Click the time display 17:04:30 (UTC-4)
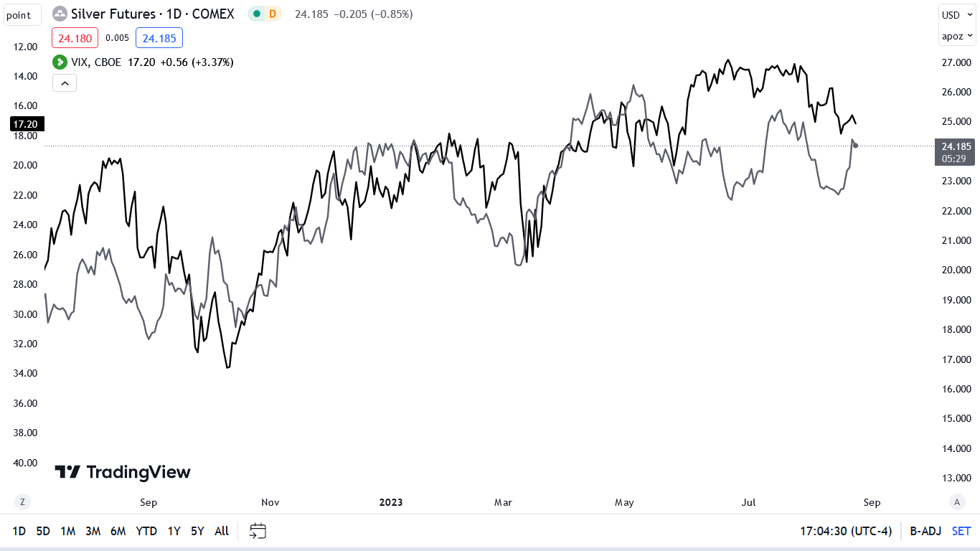This screenshot has width=980, height=551. click(x=846, y=531)
